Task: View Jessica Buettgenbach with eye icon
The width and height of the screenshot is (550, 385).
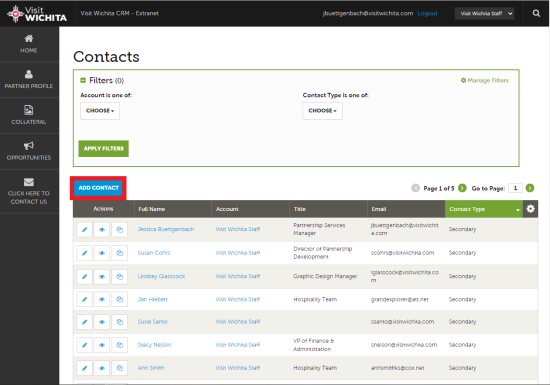Action: 102,230
